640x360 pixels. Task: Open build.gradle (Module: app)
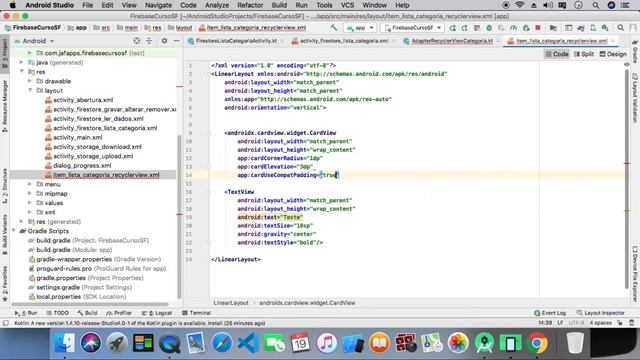click(x=74, y=250)
